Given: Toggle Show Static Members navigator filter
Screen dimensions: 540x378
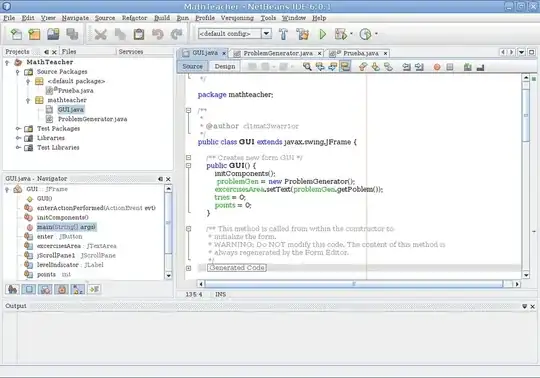Looking at the screenshot, I should tap(45, 290).
